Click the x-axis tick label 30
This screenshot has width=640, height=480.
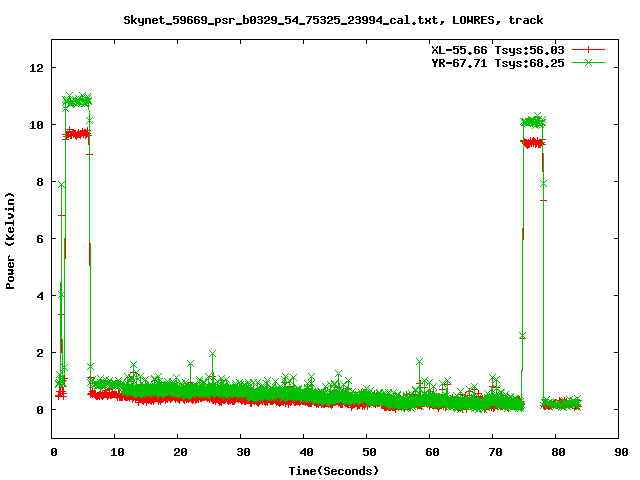tap(243, 452)
